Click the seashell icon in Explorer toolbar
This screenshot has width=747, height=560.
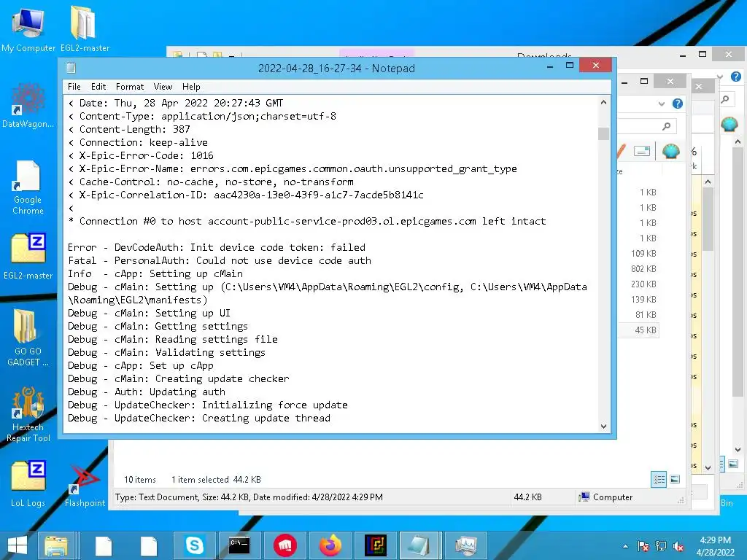click(x=671, y=152)
